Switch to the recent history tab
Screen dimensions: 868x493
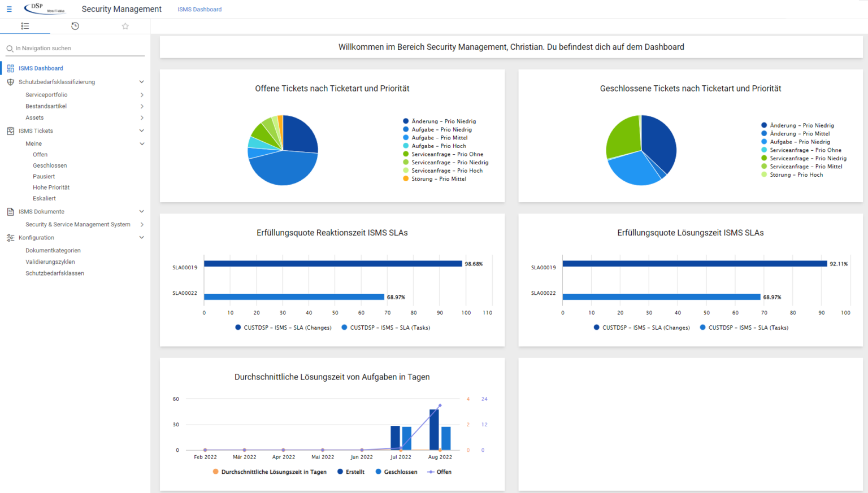coord(75,26)
